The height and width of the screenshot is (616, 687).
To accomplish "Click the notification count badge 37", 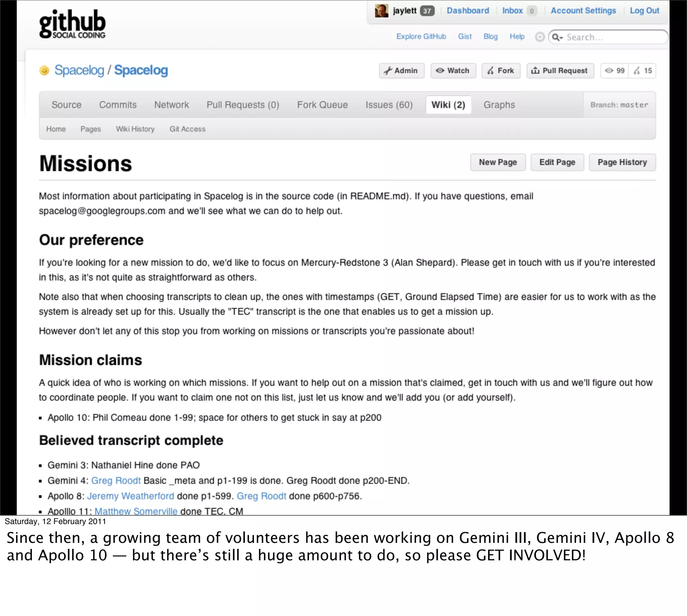I will point(427,11).
